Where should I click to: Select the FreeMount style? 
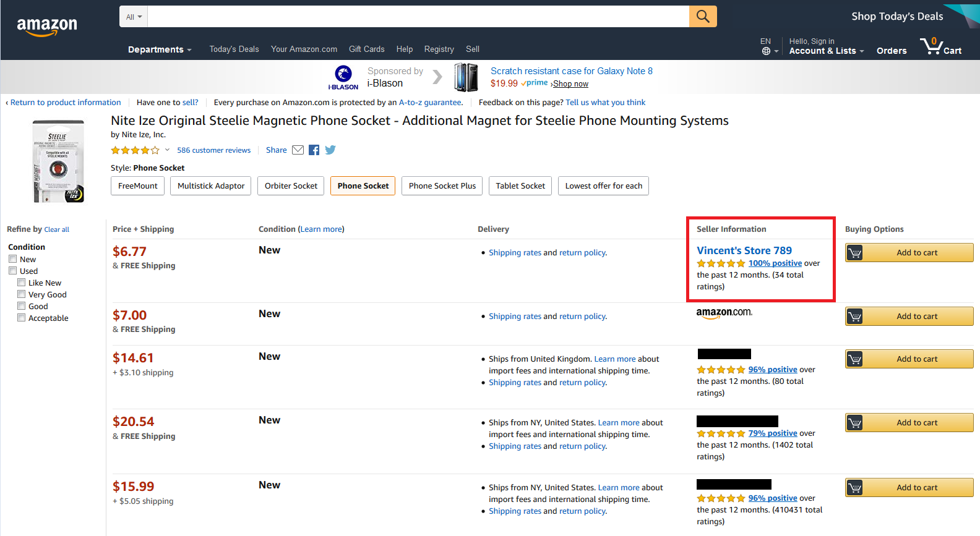[137, 186]
